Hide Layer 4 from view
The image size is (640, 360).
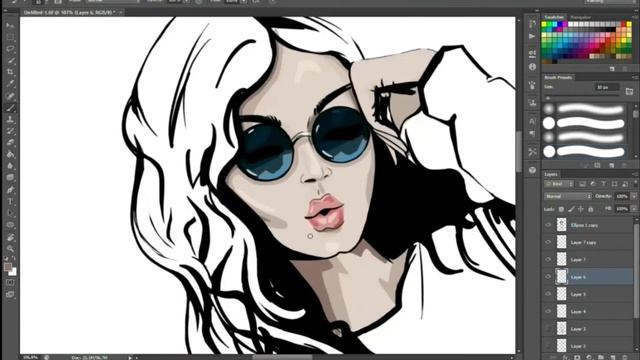click(548, 311)
